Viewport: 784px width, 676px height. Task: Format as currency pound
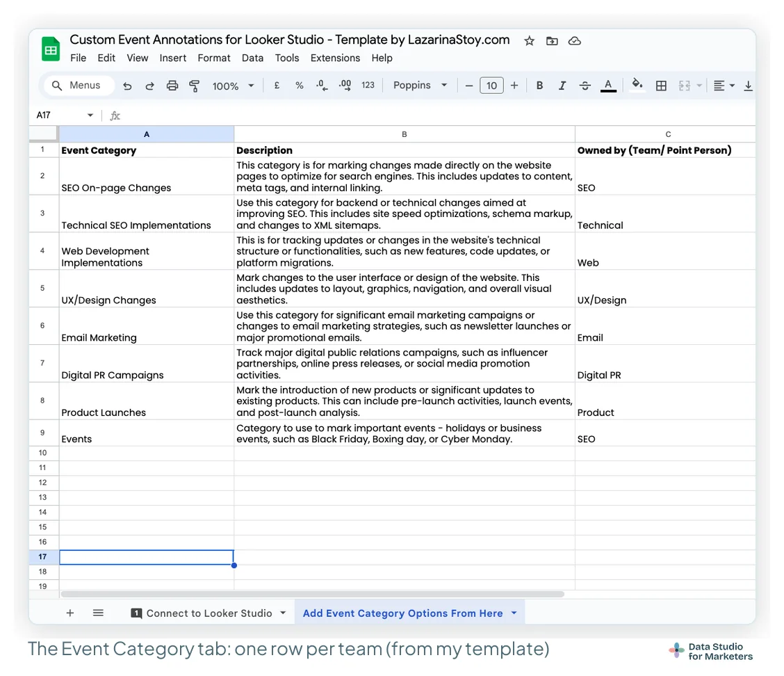click(x=277, y=86)
